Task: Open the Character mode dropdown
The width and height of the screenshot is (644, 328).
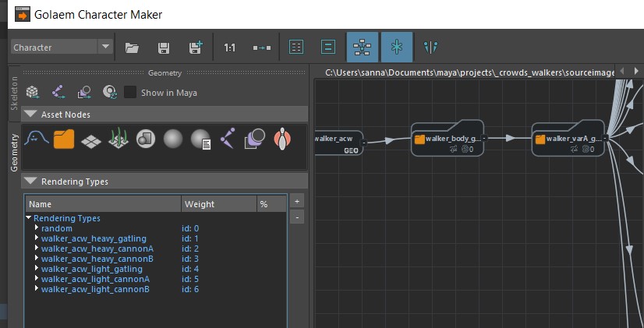Action: (x=62, y=48)
